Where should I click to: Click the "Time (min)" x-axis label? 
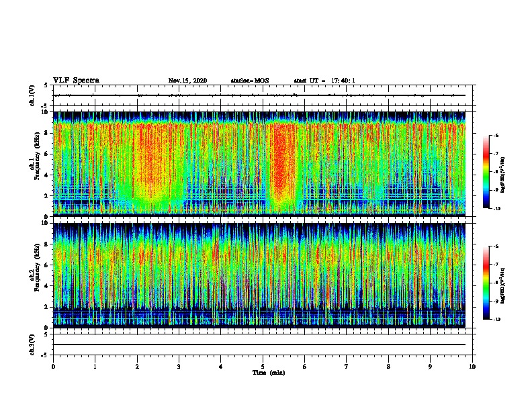pyautogui.click(x=269, y=373)
